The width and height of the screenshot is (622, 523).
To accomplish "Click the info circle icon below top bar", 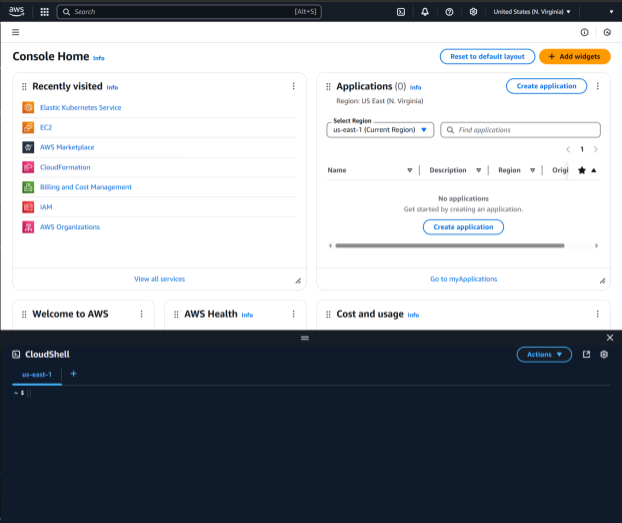I will coord(584,32).
